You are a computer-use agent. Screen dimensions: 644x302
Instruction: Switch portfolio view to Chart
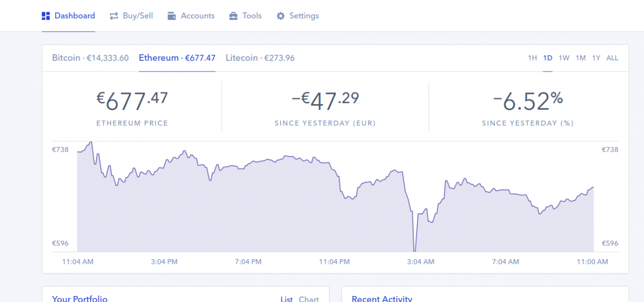tap(309, 299)
